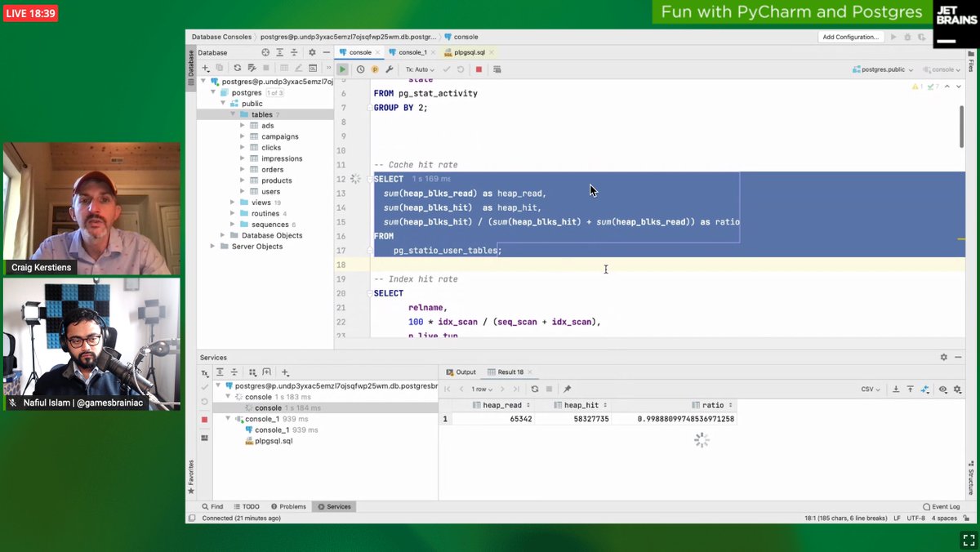Toggle the in-editor results icon beside the stop button
This screenshot has height=552, width=980.
[497, 69]
